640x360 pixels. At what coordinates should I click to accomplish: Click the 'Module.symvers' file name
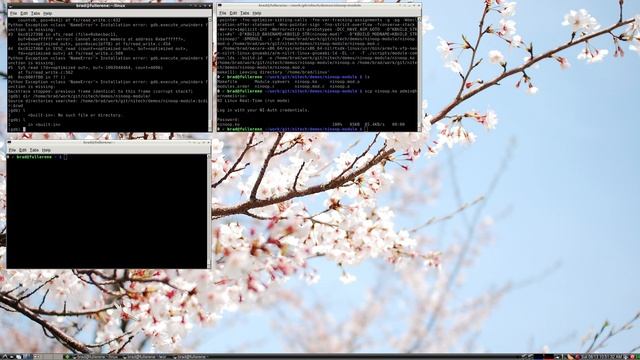pos(271,82)
